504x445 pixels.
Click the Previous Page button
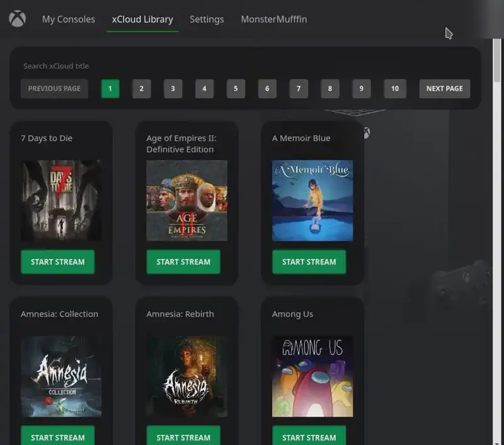(x=54, y=88)
